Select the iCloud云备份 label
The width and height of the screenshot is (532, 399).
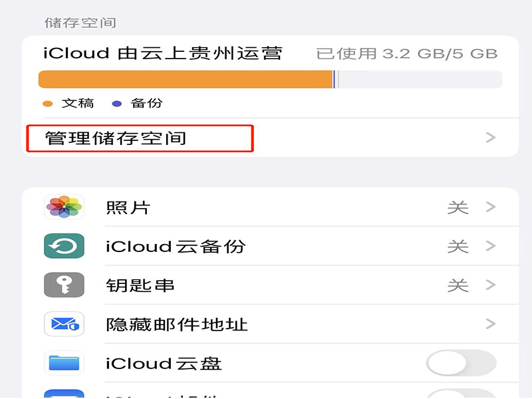[x=176, y=247]
